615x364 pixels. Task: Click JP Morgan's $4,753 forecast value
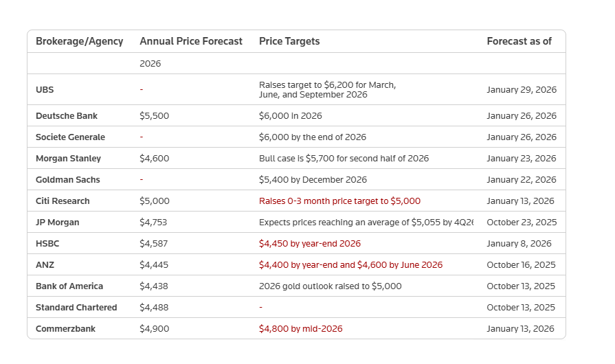pyautogui.click(x=153, y=223)
